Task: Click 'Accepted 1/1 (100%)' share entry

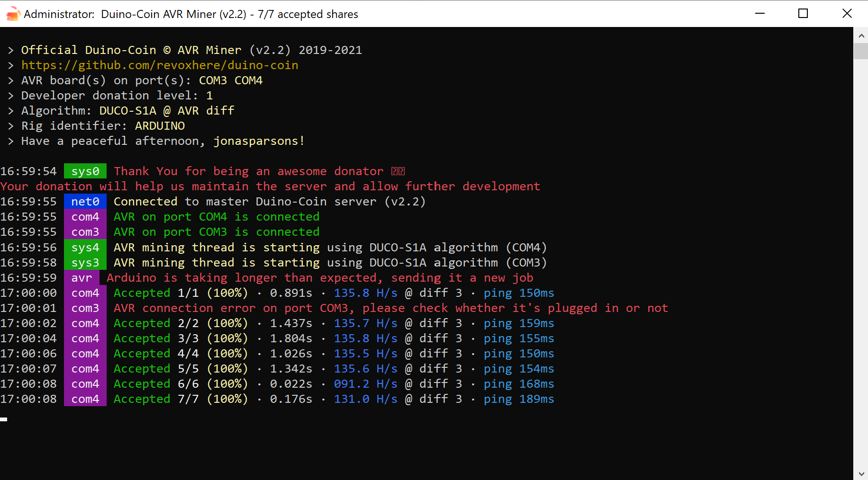Action: [x=181, y=293]
